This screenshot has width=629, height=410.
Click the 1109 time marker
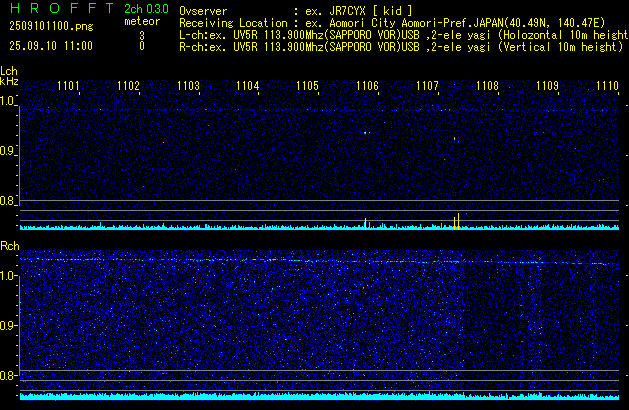click(547, 86)
